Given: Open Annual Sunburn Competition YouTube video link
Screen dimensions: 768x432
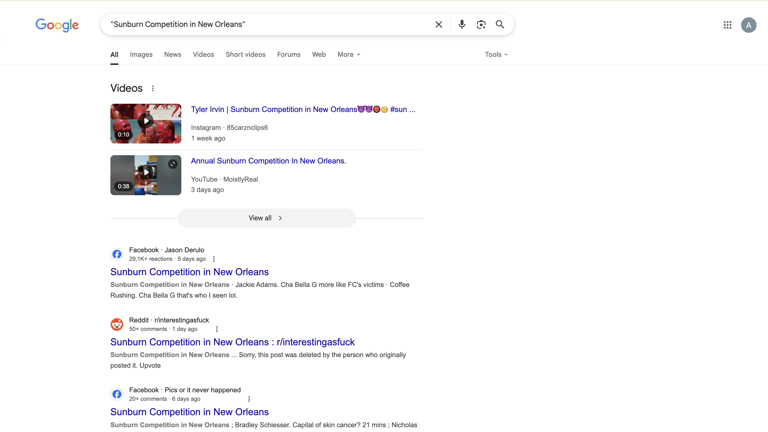Looking at the screenshot, I should [268, 161].
